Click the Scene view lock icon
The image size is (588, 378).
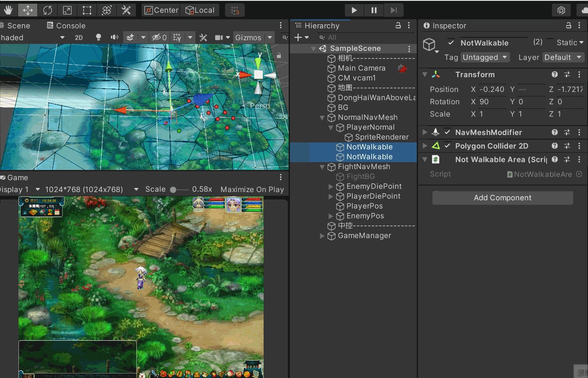[279, 55]
